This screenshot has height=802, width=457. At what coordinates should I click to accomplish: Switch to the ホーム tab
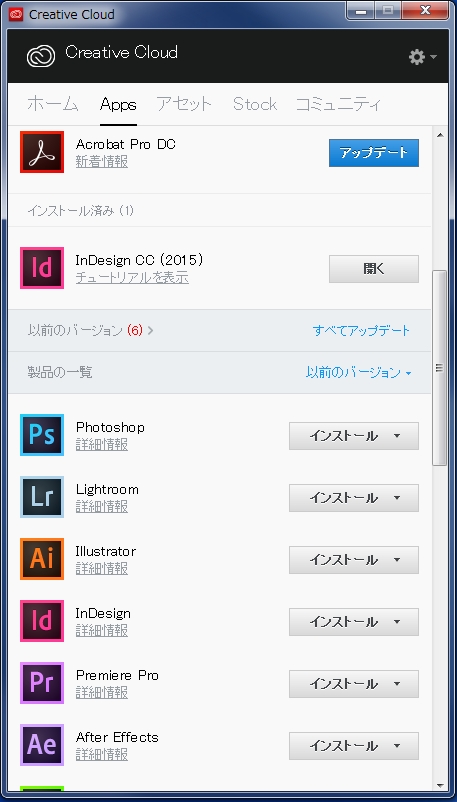click(x=53, y=104)
